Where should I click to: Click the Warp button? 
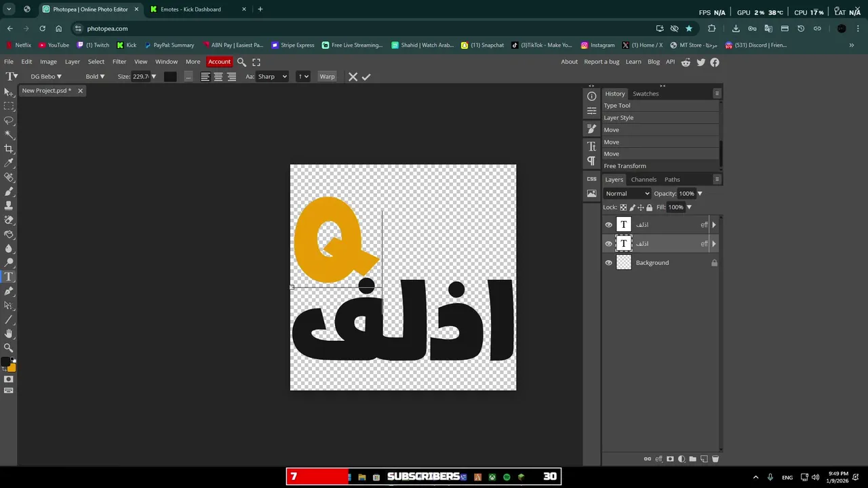[327, 77]
